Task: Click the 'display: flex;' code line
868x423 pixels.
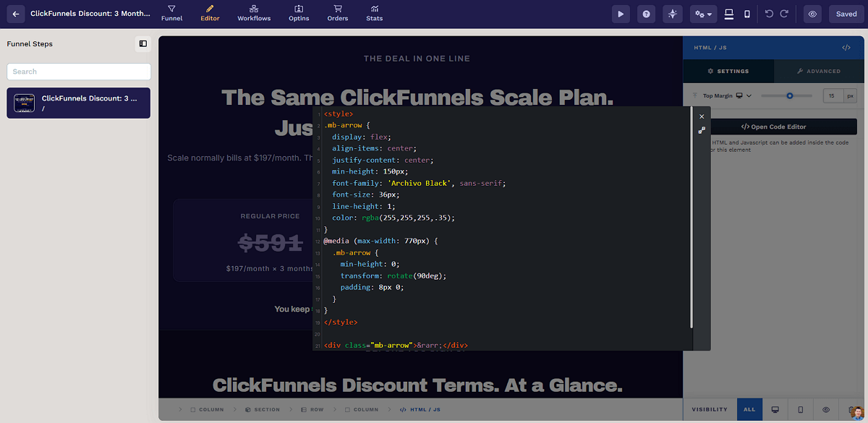Action: [x=361, y=137]
